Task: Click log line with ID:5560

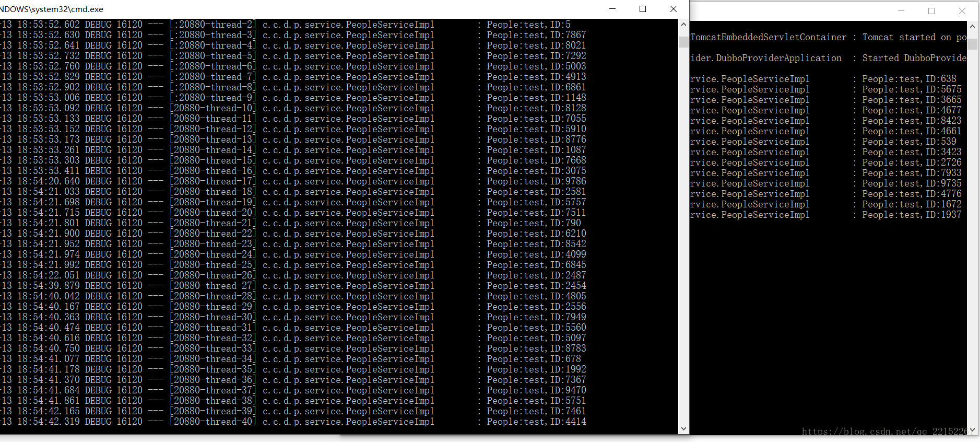Action: pyautogui.click(x=293, y=328)
